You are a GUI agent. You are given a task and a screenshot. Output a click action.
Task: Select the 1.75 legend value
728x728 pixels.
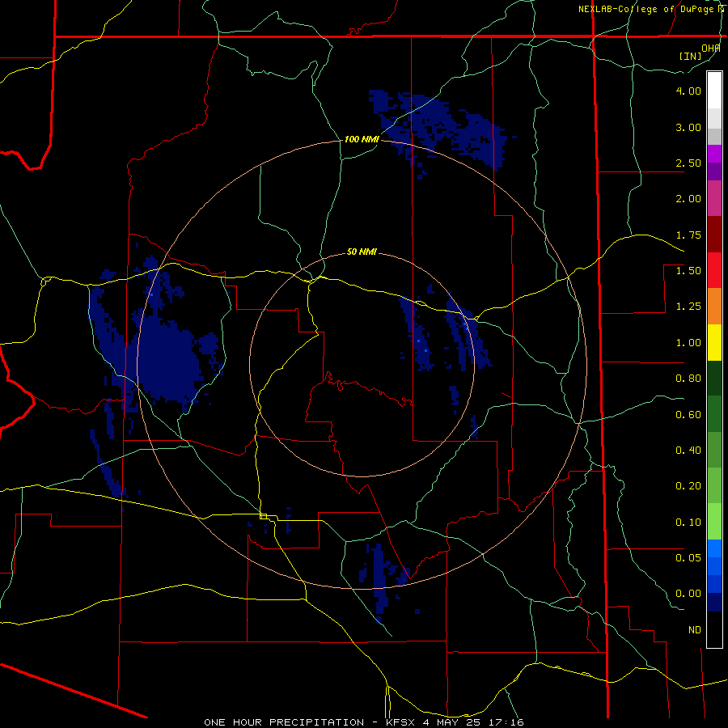(x=688, y=235)
